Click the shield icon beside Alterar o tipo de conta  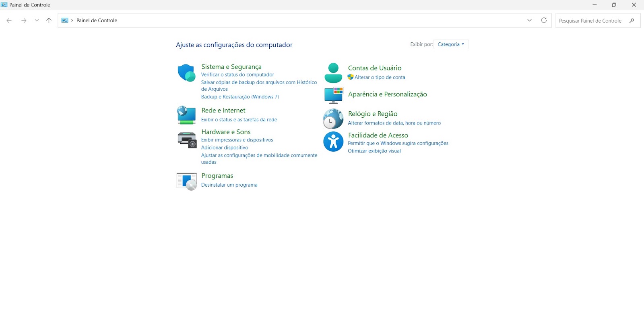click(351, 77)
